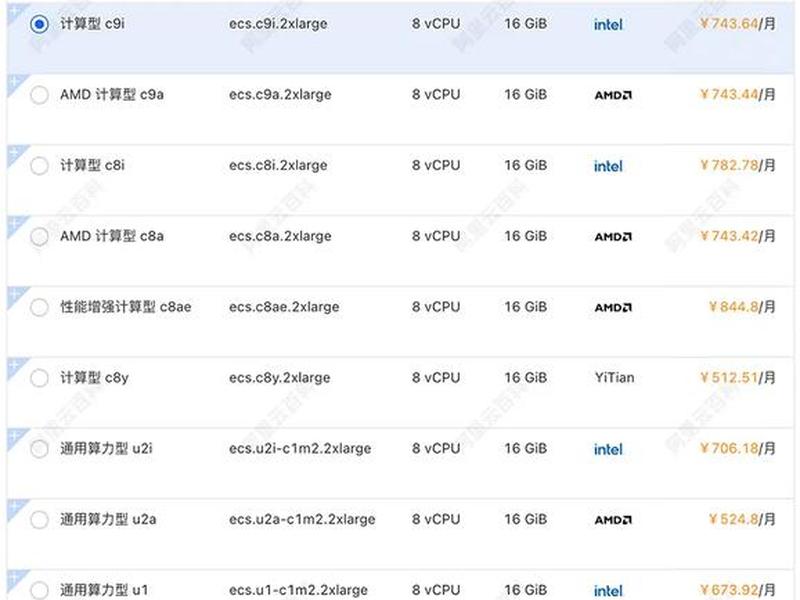
Task: Click the ¥512.51/月 price
Action: pos(738,378)
